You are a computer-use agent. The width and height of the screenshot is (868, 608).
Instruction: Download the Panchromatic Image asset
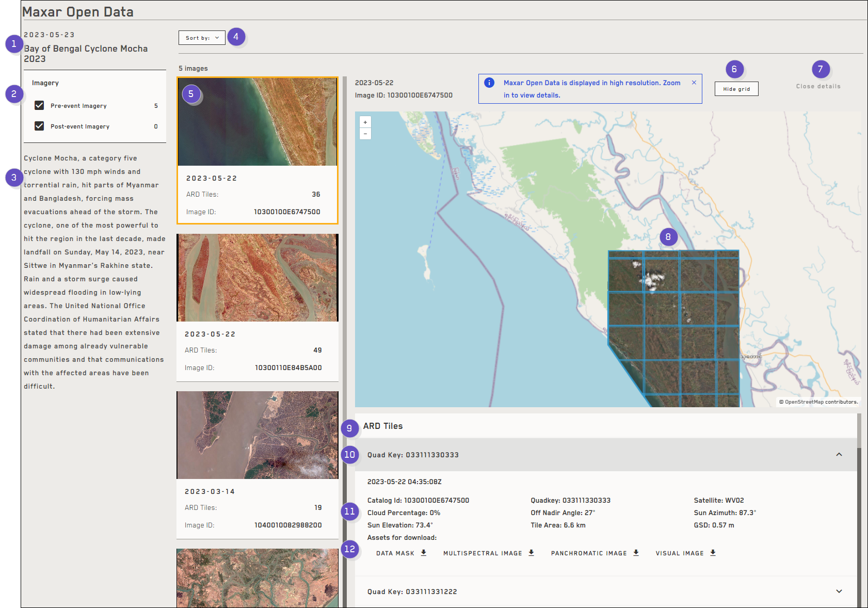click(595, 553)
